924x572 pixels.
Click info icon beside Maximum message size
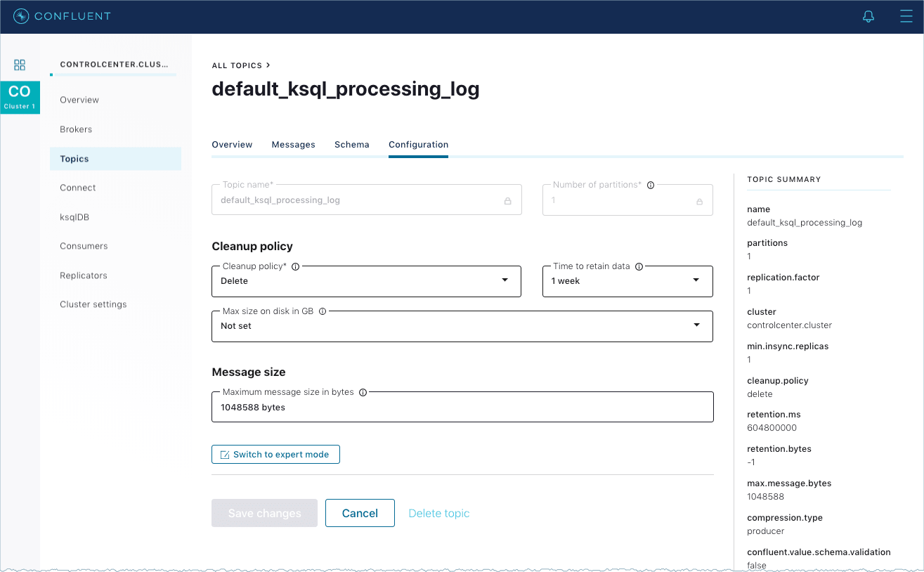[x=363, y=392]
